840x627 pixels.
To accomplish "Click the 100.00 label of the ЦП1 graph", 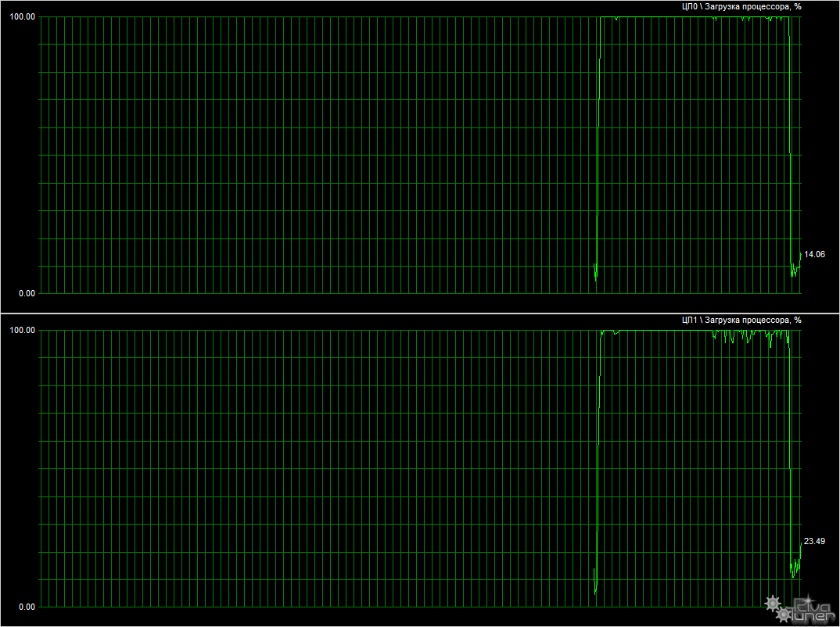I will (23, 330).
